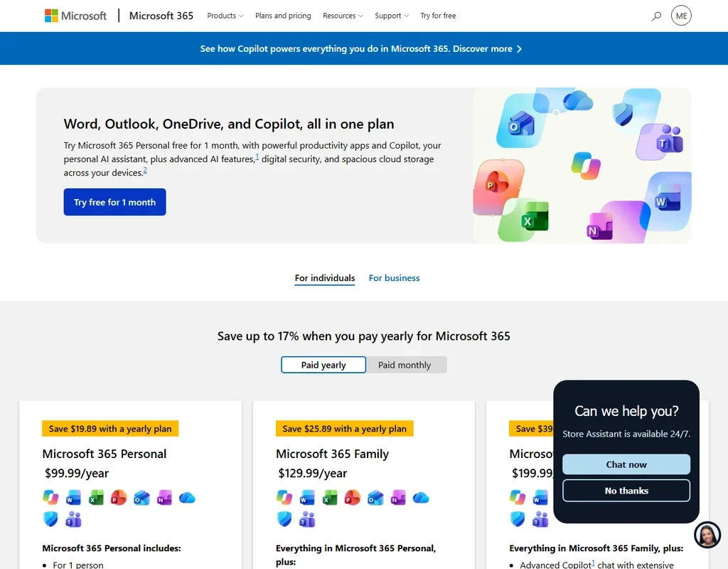Click Excel icon in hero illustration
The width and height of the screenshot is (728, 569).
click(x=535, y=218)
